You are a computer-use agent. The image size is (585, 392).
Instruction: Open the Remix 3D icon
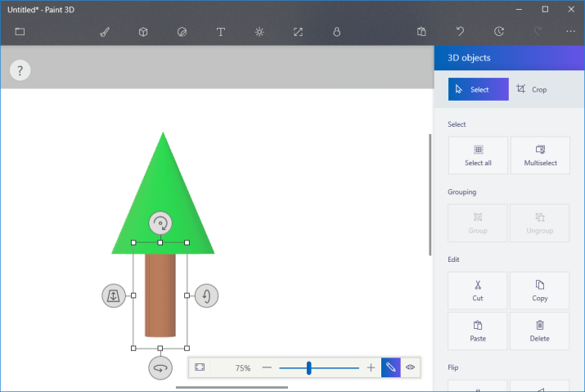point(336,32)
